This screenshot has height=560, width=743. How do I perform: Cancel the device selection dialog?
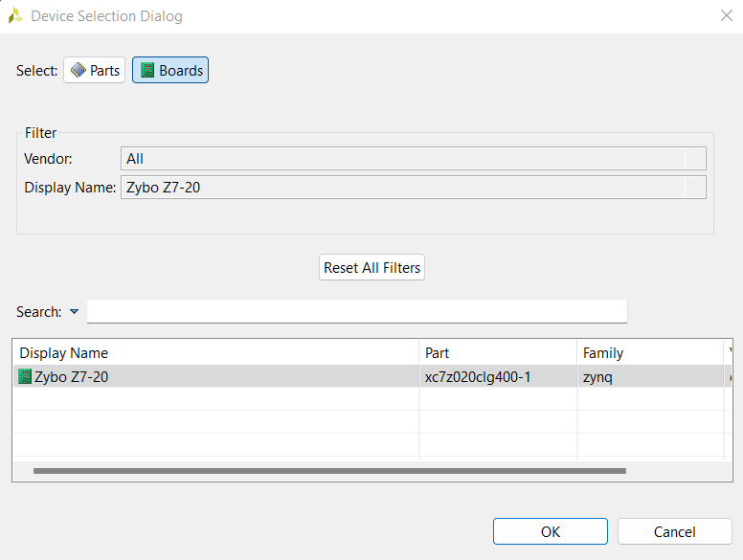(x=674, y=532)
